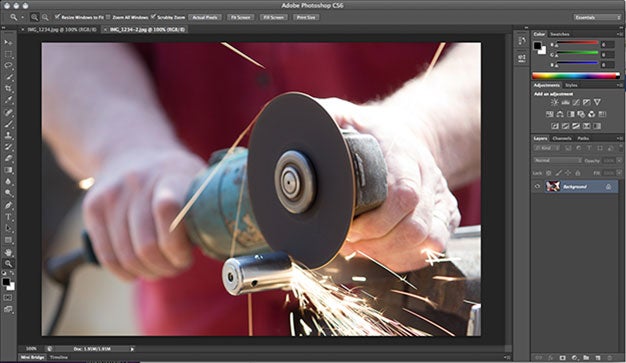Pick a color from the spectrum ramp
The height and width of the screenshot is (363, 626).
coord(576,75)
